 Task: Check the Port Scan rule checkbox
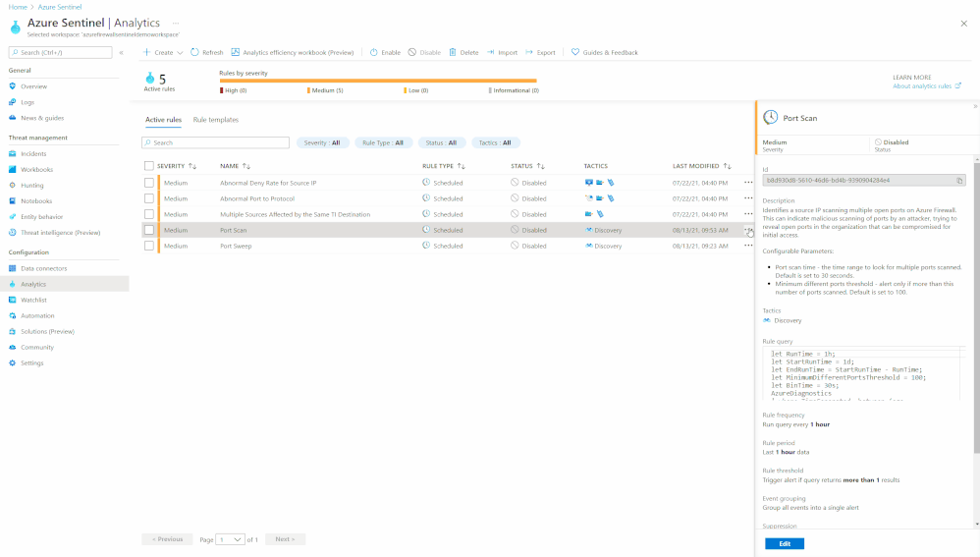click(148, 230)
